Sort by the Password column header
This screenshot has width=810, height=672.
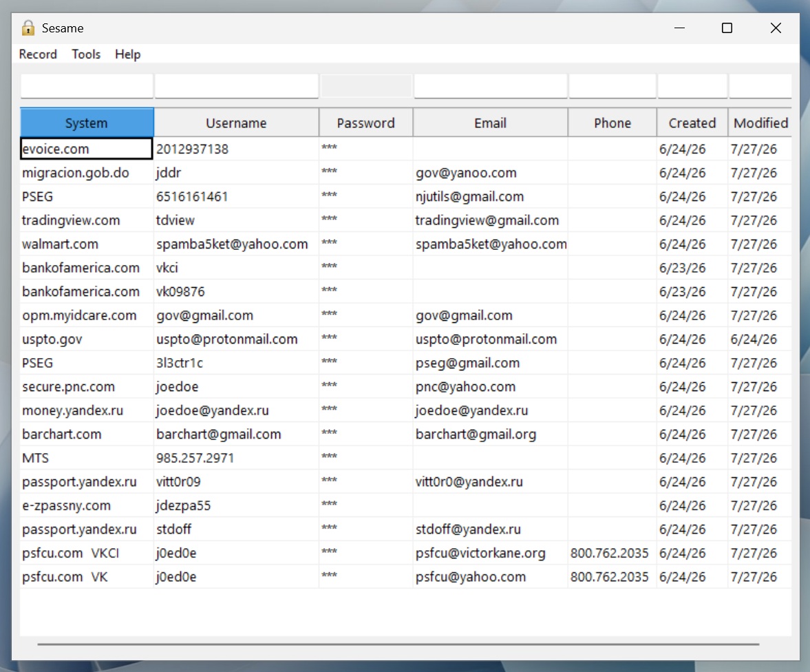click(365, 123)
